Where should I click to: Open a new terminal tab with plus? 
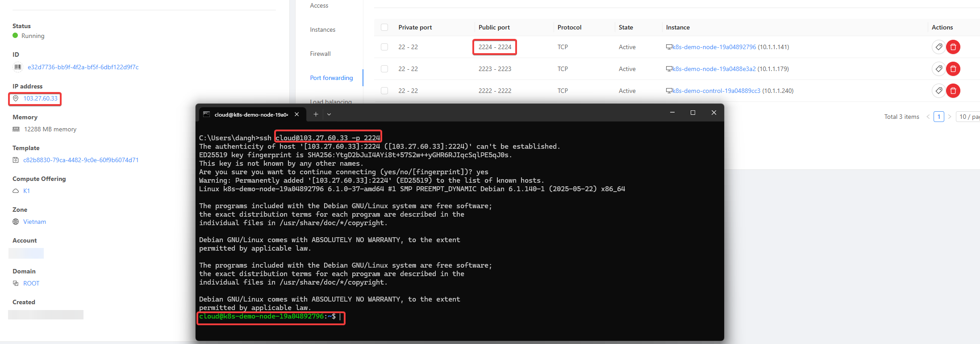316,114
